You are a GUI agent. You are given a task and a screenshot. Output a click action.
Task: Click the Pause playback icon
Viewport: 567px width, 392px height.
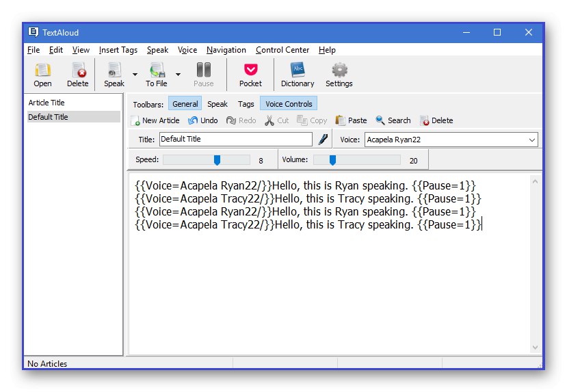click(x=204, y=70)
